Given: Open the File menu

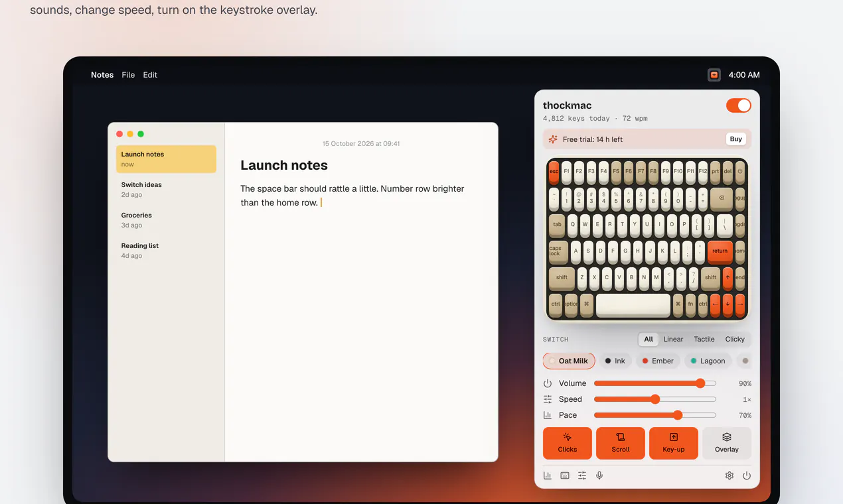Looking at the screenshot, I should point(128,75).
